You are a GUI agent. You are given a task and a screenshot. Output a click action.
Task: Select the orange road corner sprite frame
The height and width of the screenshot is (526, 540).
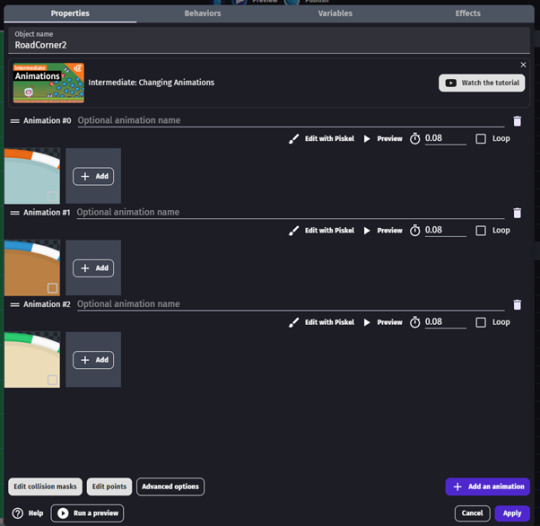(32, 176)
